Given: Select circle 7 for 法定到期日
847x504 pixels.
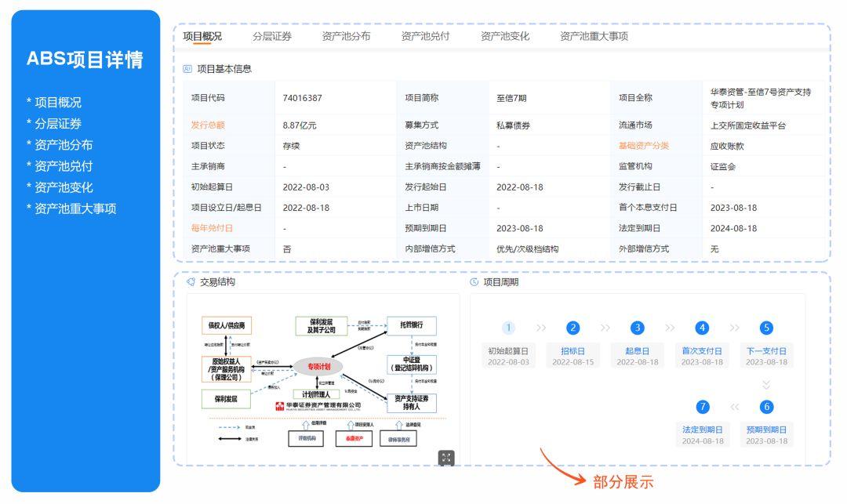Looking at the screenshot, I should (x=702, y=406).
